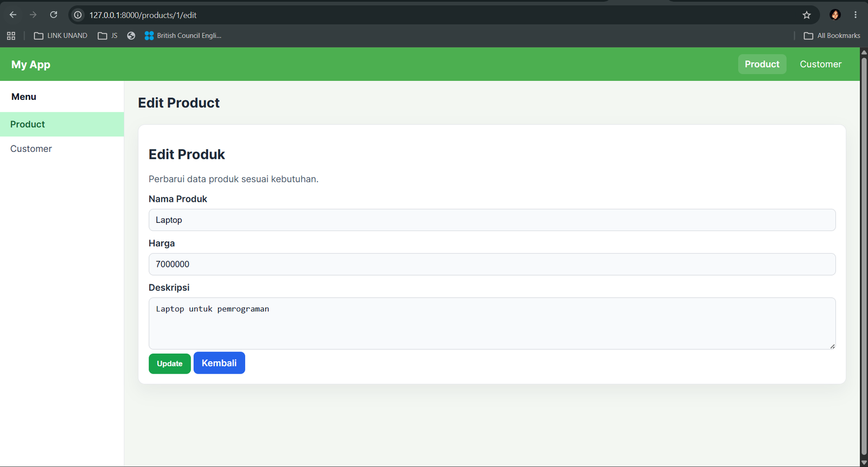Select Product in the sidebar menu
The image size is (868, 467).
click(x=62, y=124)
